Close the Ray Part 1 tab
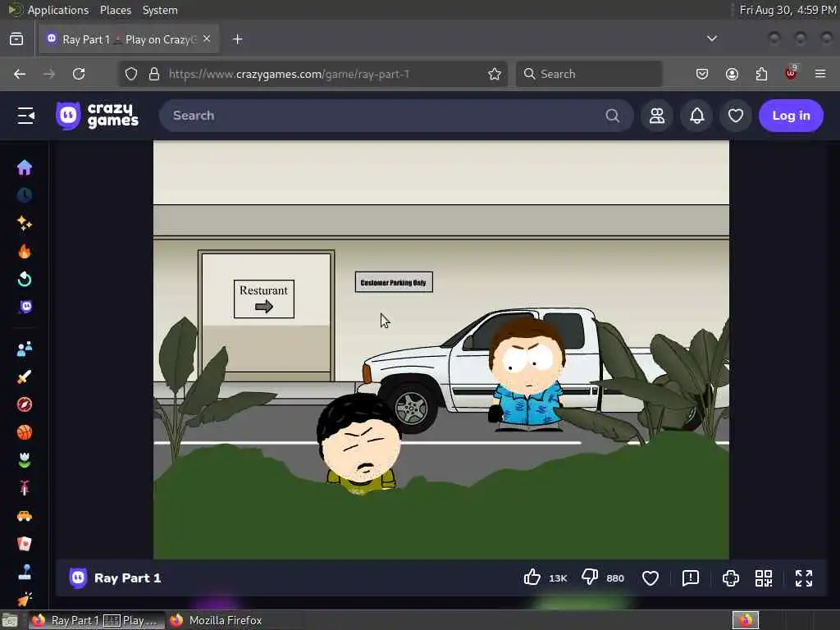840x630 pixels. point(207,39)
